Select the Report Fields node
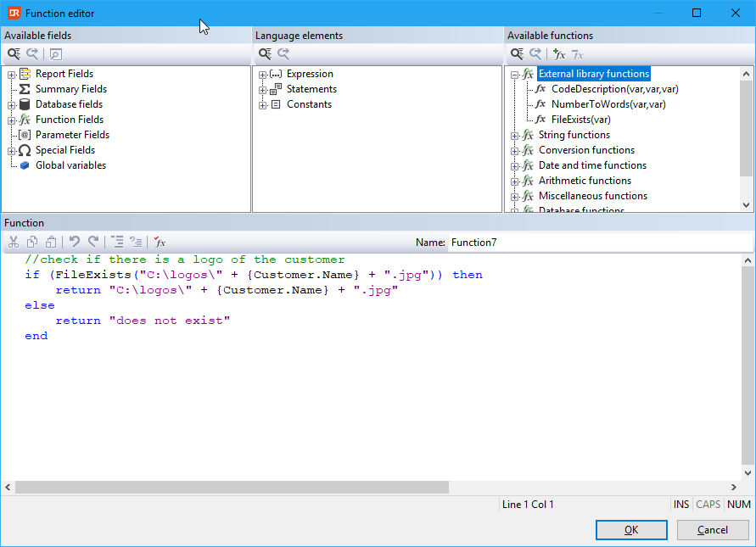 pos(64,74)
